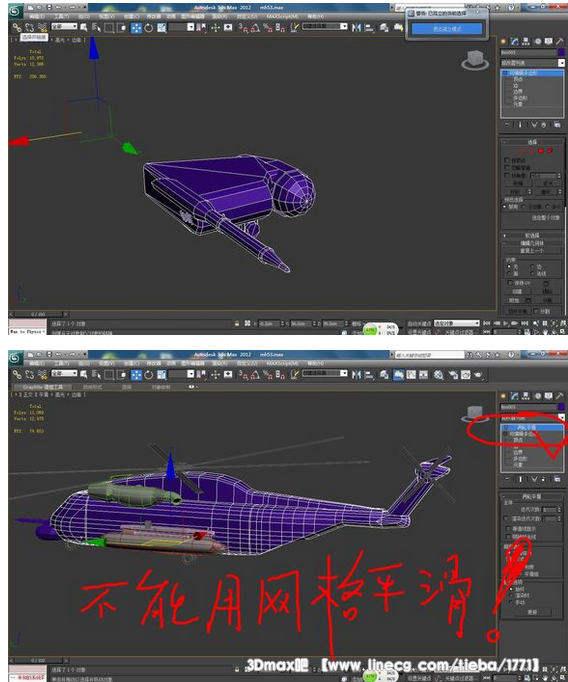The height and width of the screenshot is (682, 568).
Task: Configure Modifier Sets icon under upper stack
Action: pyautogui.click(x=557, y=125)
